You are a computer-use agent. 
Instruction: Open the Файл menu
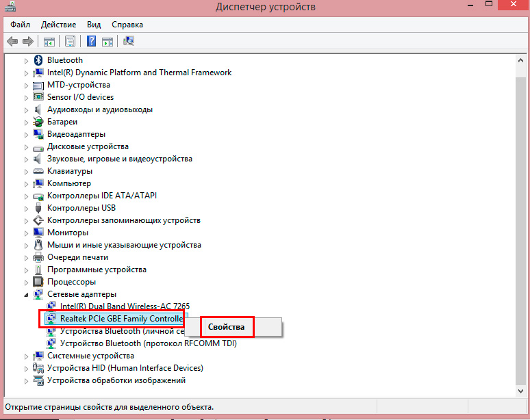point(20,24)
